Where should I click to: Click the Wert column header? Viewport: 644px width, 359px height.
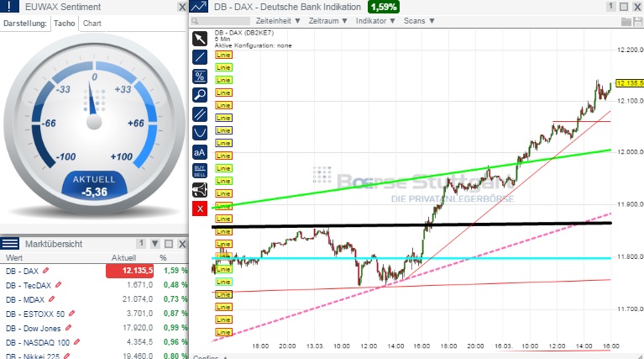click(x=14, y=258)
